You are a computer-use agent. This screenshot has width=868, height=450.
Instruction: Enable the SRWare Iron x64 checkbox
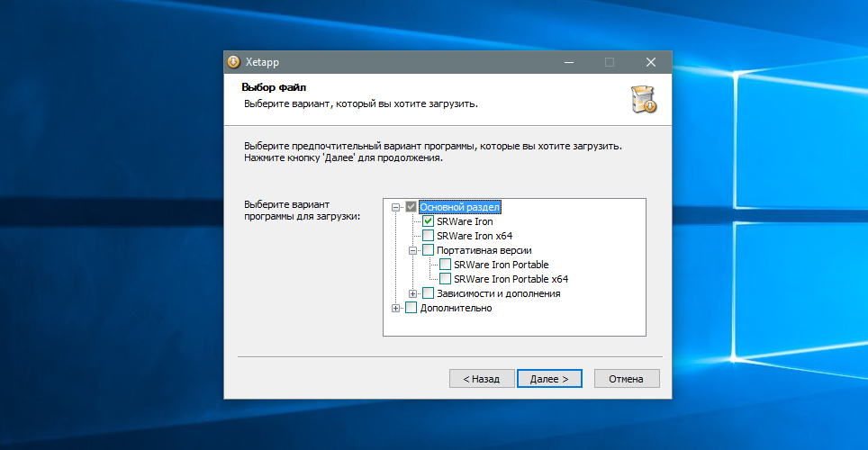point(428,236)
